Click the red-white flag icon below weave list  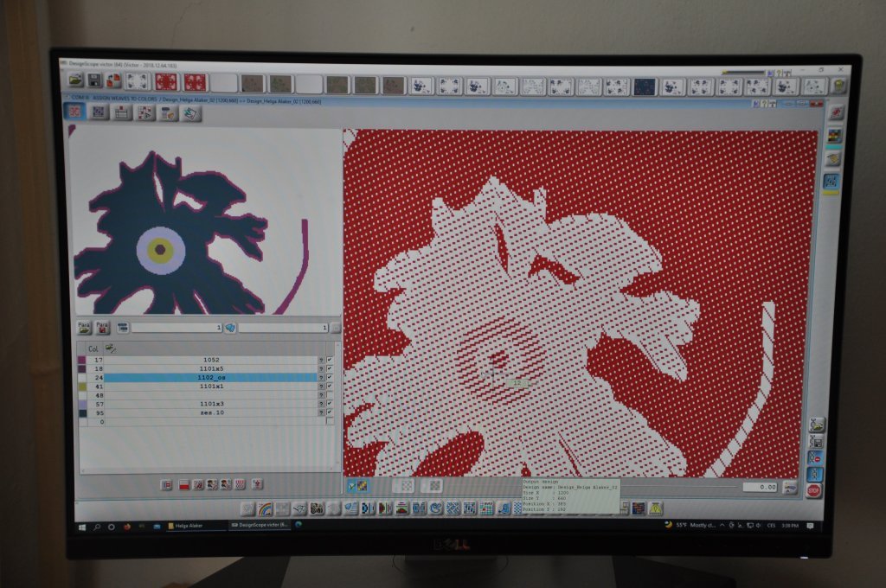(x=183, y=485)
